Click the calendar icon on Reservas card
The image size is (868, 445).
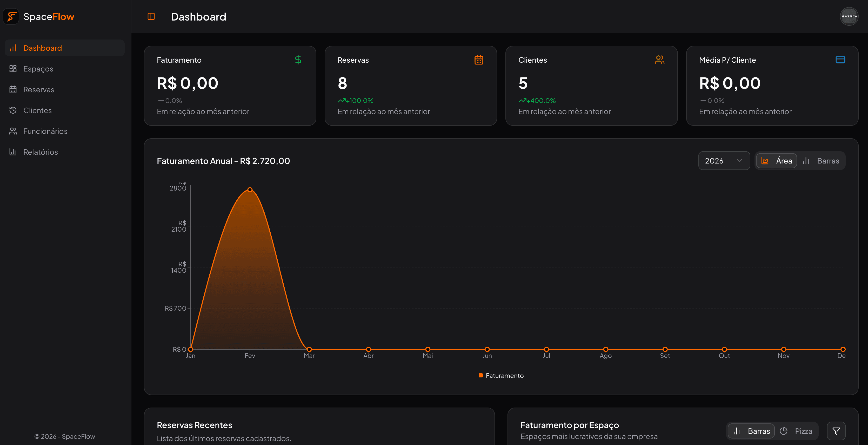coord(479,60)
